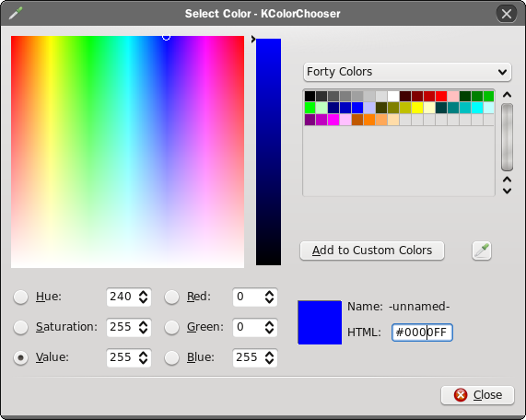Increase Saturation with its up arrow
Image resolution: width=526 pixels, height=420 pixels.
(143, 323)
